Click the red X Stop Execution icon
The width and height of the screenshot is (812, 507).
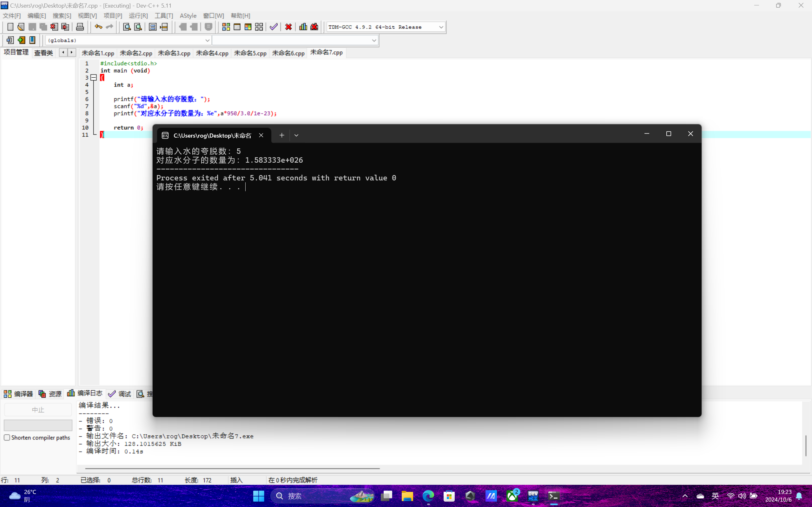[x=288, y=27]
